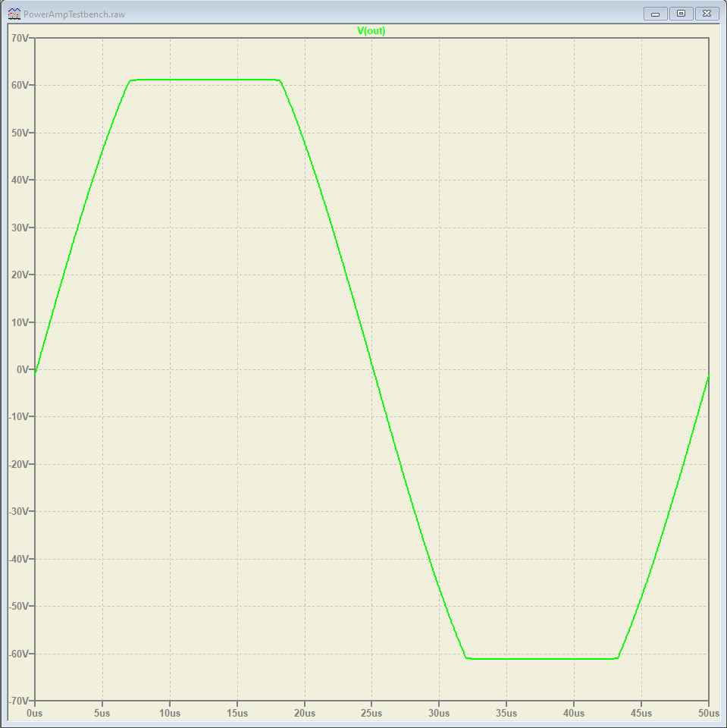
Task: Click the waveform zero crossing near 25us
Action: [373, 369]
